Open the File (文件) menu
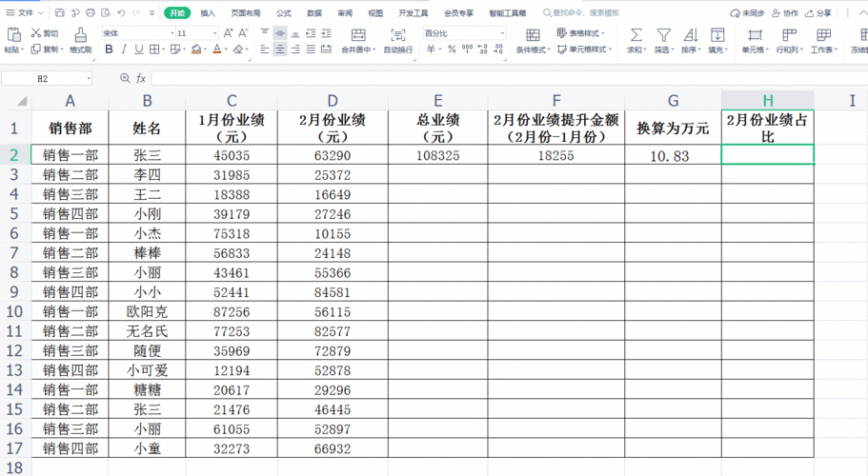This screenshot has width=868, height=476. coord(25,12)
